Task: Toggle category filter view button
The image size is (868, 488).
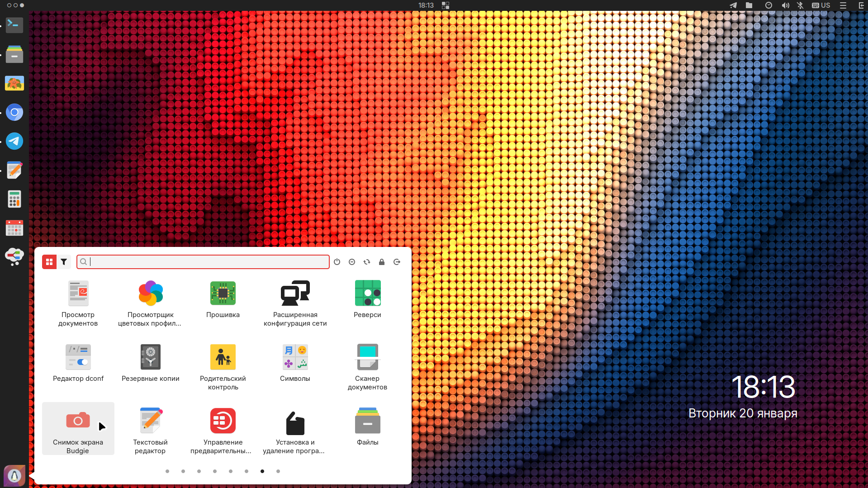Action: coord(64,262)
